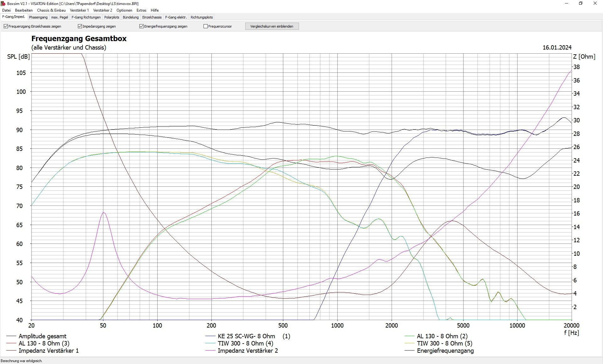Go to the Richtungsplots tab

202,17
